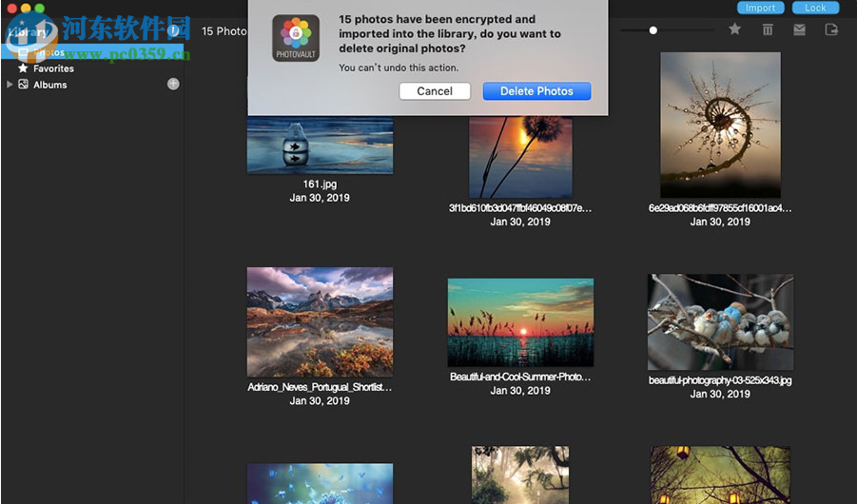This screenshot has width=857, height=504.
Task: Zoom the window with green button
Action: (40, 8)
